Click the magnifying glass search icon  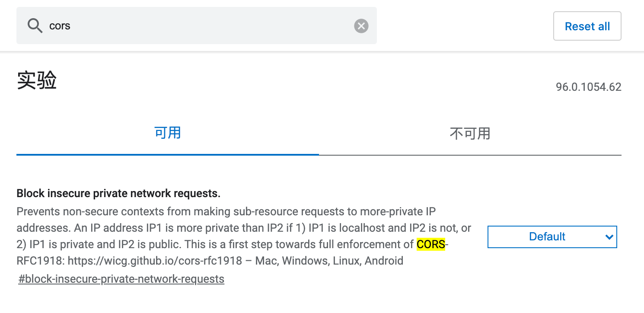point(35,26)
